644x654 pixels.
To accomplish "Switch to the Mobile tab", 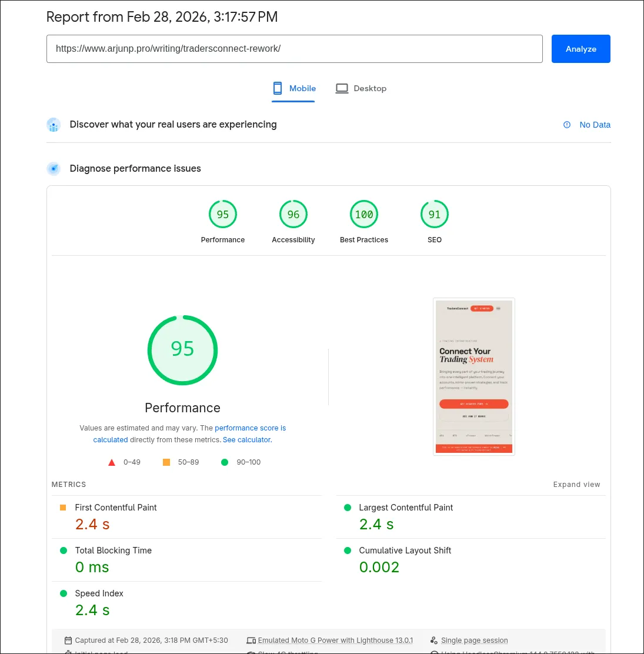I will 293,89.
